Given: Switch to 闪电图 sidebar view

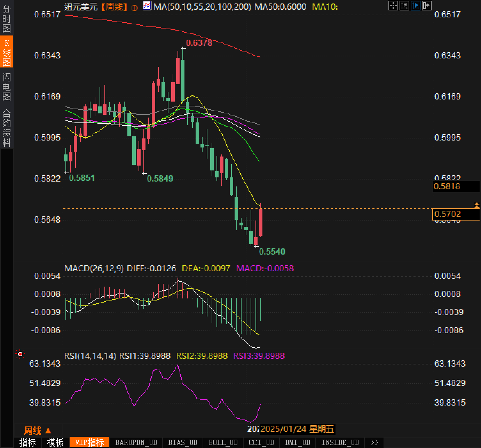Looking at the screenshot, I should pos(7,87).
